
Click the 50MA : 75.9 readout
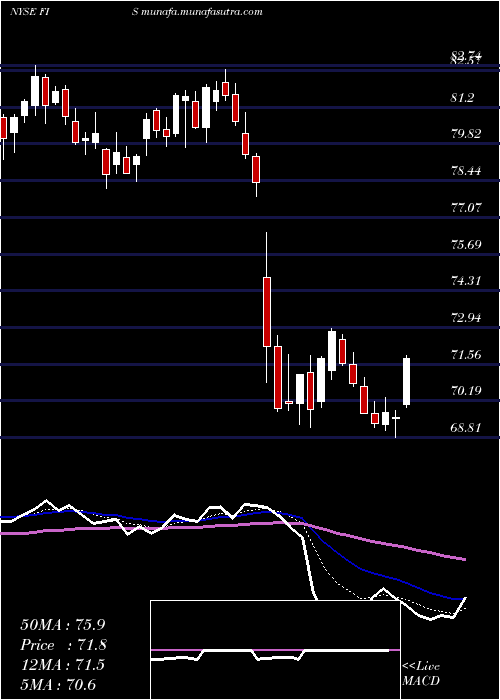(64, 625)
